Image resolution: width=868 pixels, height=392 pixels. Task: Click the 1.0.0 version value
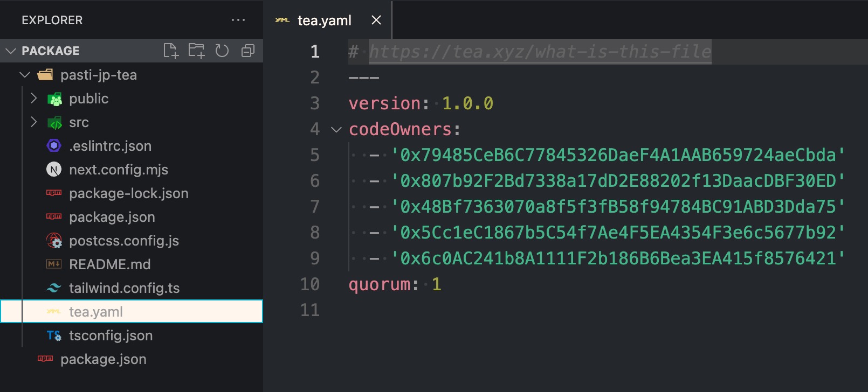pos(467,103)
